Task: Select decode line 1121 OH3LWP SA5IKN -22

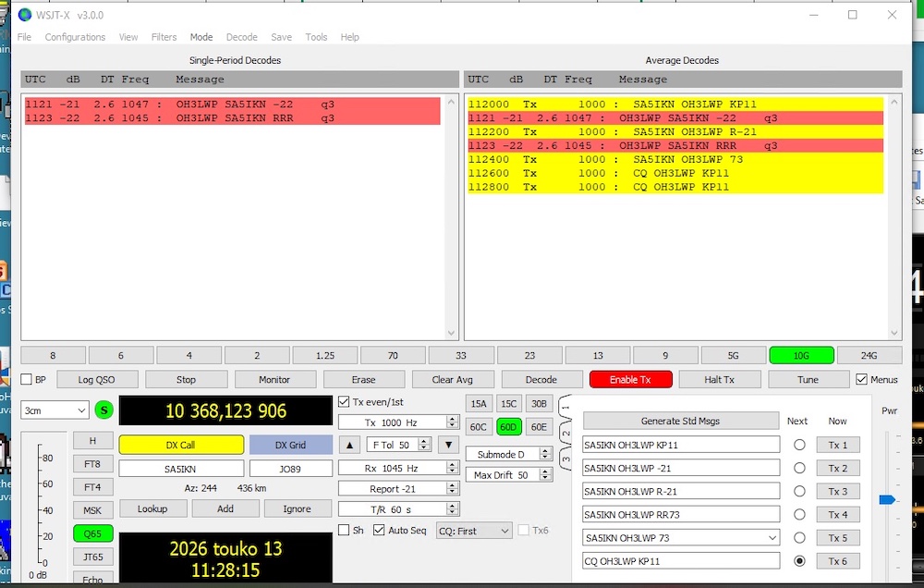Action: tap(232, 104)
